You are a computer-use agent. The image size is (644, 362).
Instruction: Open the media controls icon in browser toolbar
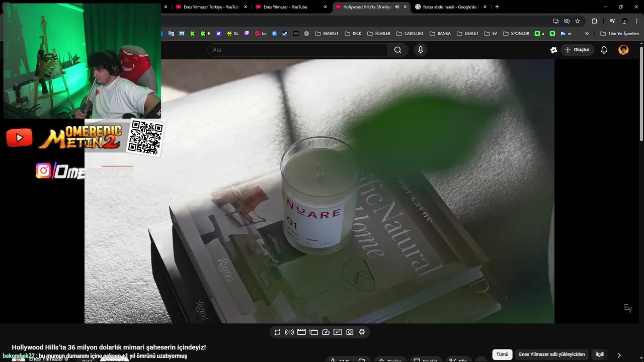click(612, 21)
